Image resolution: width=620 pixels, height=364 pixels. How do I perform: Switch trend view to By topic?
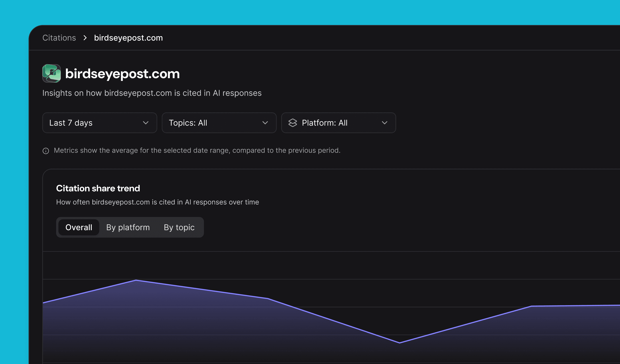(x=179, y=227)
